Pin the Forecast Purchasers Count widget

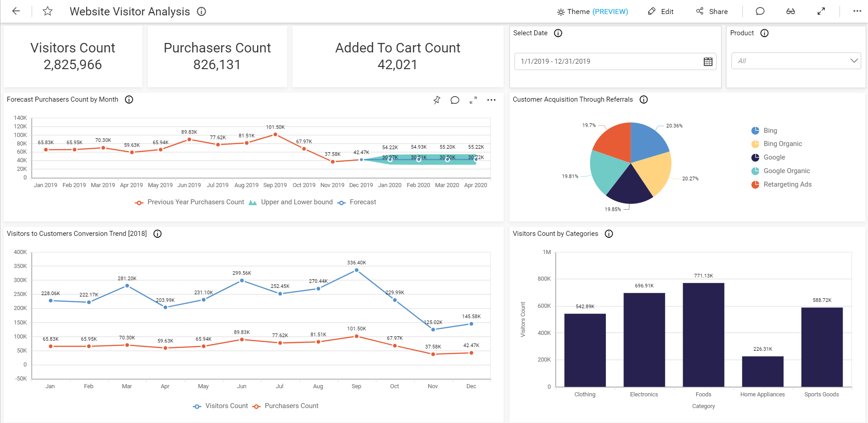point(437,100)
